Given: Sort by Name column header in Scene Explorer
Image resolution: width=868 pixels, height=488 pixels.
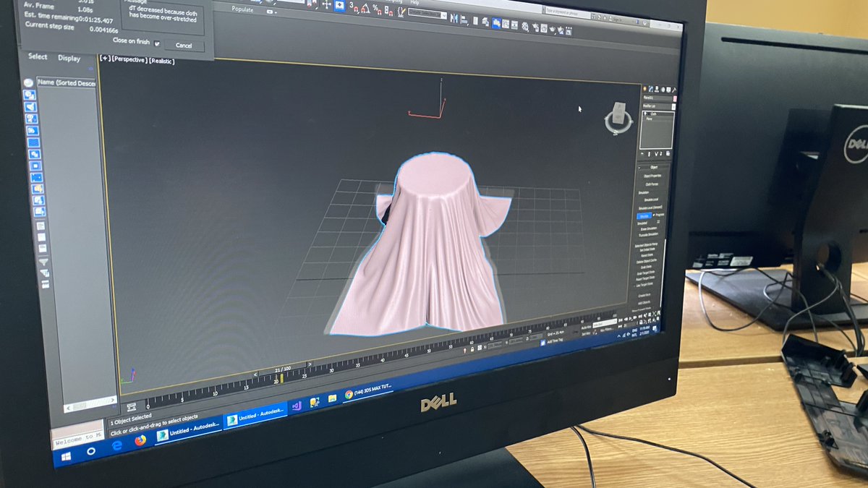Looking at the screenshot, I should (66, 82).
